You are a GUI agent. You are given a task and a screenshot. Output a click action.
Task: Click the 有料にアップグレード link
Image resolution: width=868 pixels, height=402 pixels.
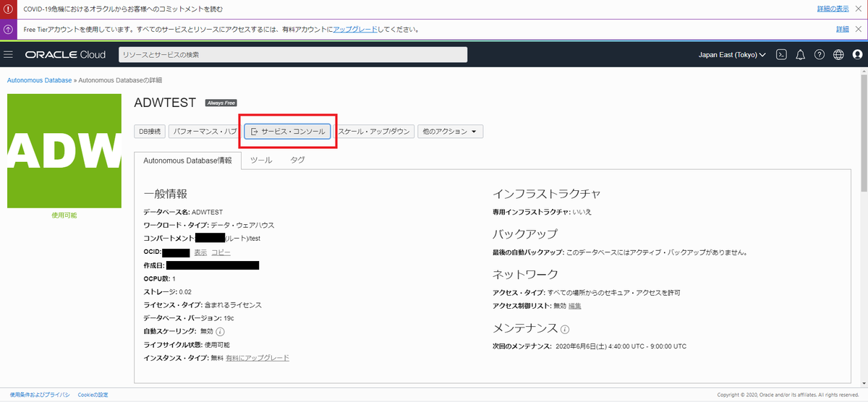coord(258,358)
